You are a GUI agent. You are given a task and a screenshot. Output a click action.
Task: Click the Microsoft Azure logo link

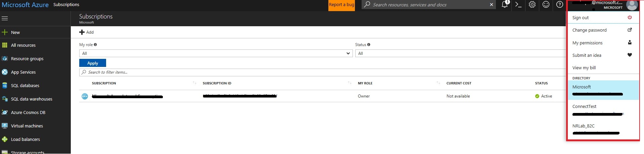click(25, 5)
